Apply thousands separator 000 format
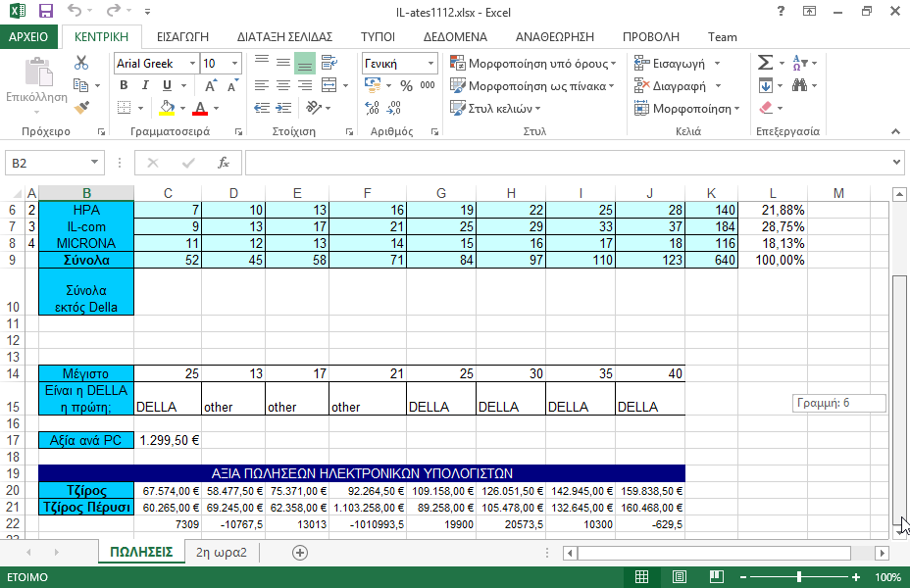Screen dimensions: 910x588 [428, 85]
